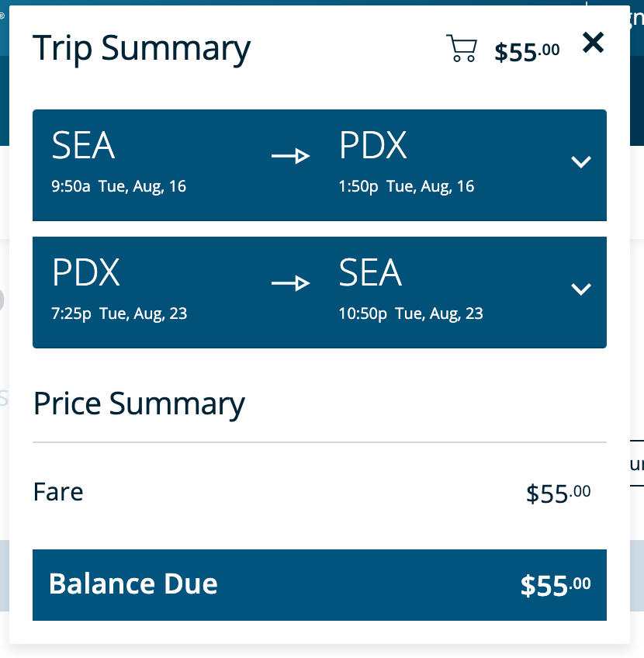
Task: Select the SEA origin code in the outbound flight
Action: [x=83, y=146]
